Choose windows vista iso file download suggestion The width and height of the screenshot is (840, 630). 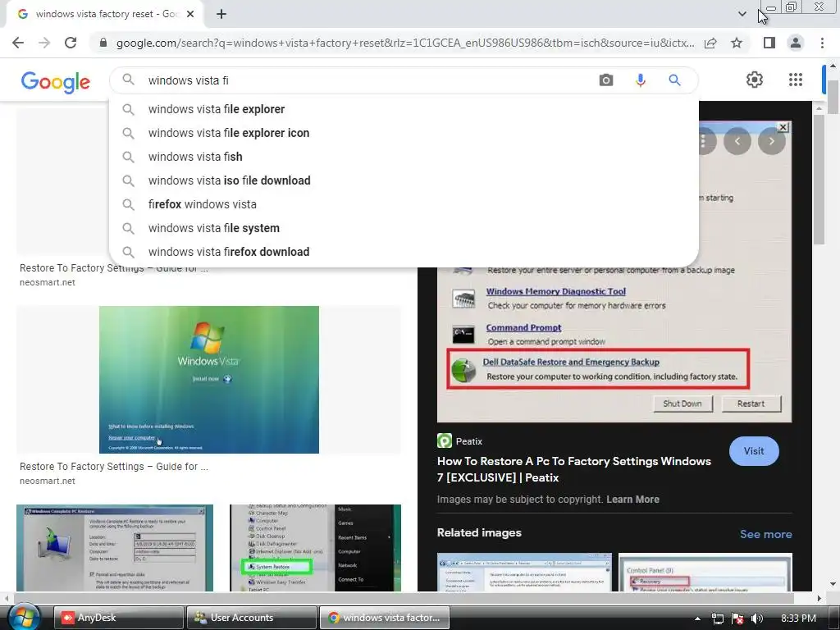[404, 180]
